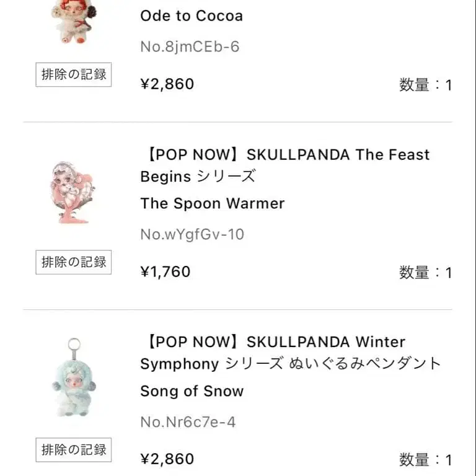Click the ¥1,760 price
This screenshot has width=476, height=476.
(165, 271)
